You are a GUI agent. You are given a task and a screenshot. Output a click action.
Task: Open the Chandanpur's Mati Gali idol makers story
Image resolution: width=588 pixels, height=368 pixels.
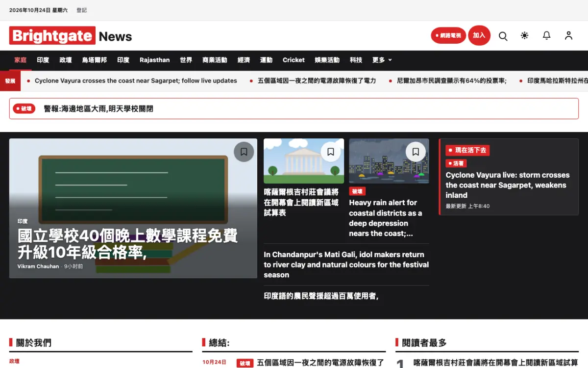346,264
